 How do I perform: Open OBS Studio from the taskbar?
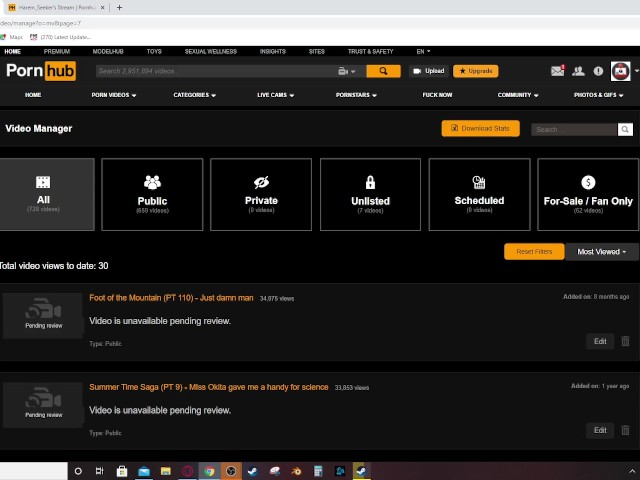231,471
